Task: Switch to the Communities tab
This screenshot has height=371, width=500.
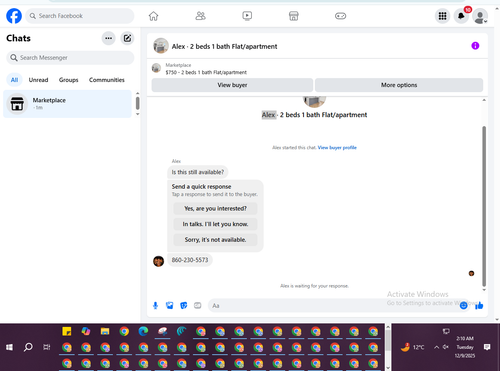Action: click(107, 80)
